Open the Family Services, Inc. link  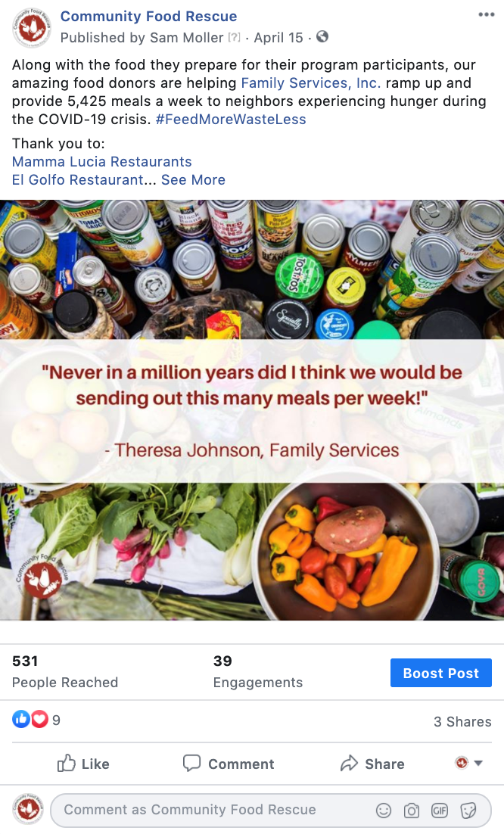tap(311, 83)
